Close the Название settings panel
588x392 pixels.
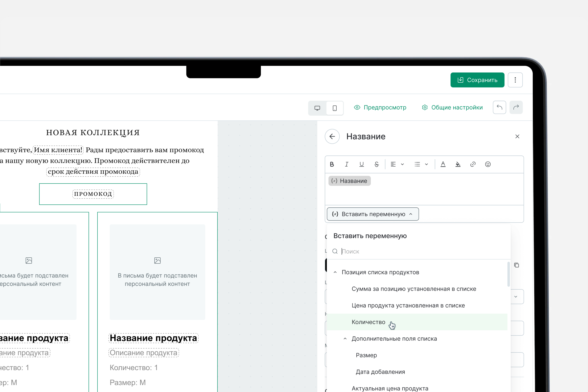coord(517,136)
